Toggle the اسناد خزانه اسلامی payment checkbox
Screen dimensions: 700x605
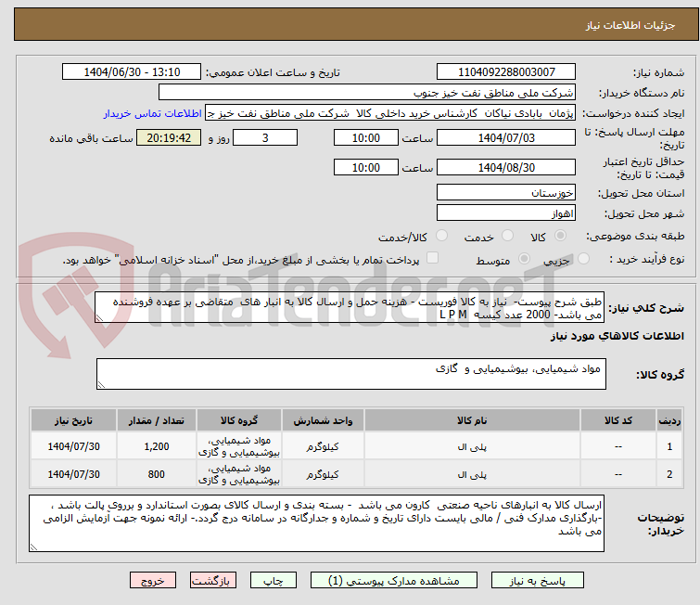pyautogui.click(x=432, y=258)
